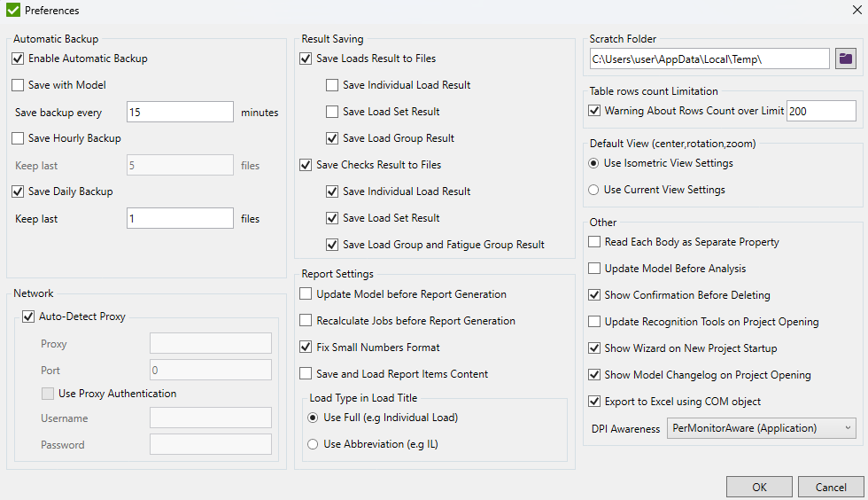Viewport: 868px width, 500px height.
Task: Click the Save backup every minutes field
Action: point(180,112)
